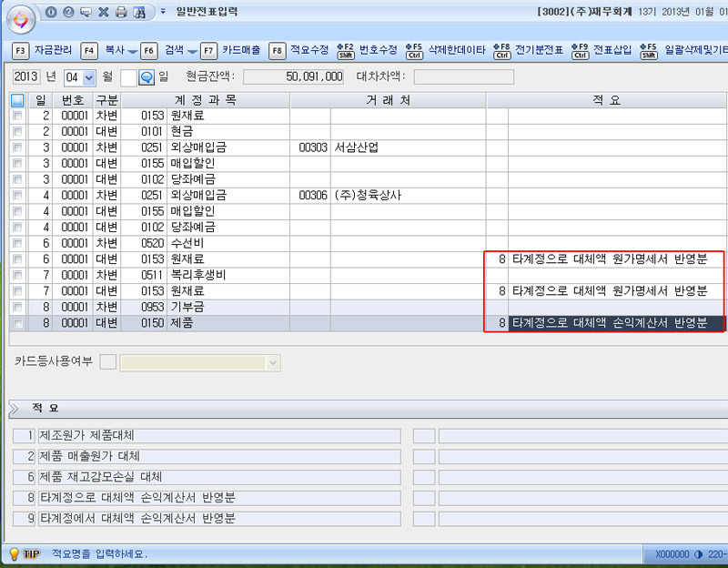Check the row with 서삼산업 외상매입금
The image size is (728, 568).
tap(17, 147)
